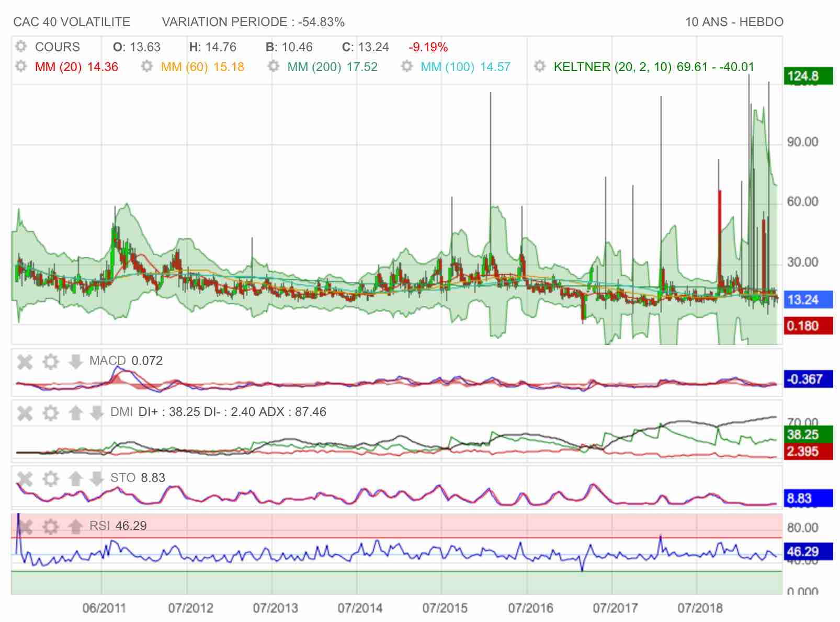Image resolution: width=840 pixels, height=622 pixels.
Task: Remove the RSI indicator panel
Action: (x=25, y=526)
